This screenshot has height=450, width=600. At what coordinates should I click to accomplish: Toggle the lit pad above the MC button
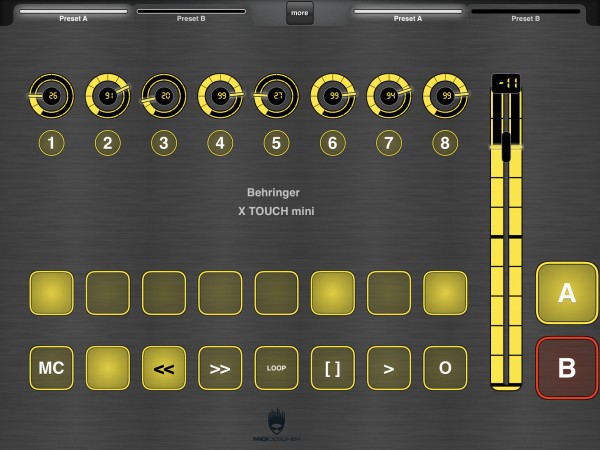tap(51, 293)
